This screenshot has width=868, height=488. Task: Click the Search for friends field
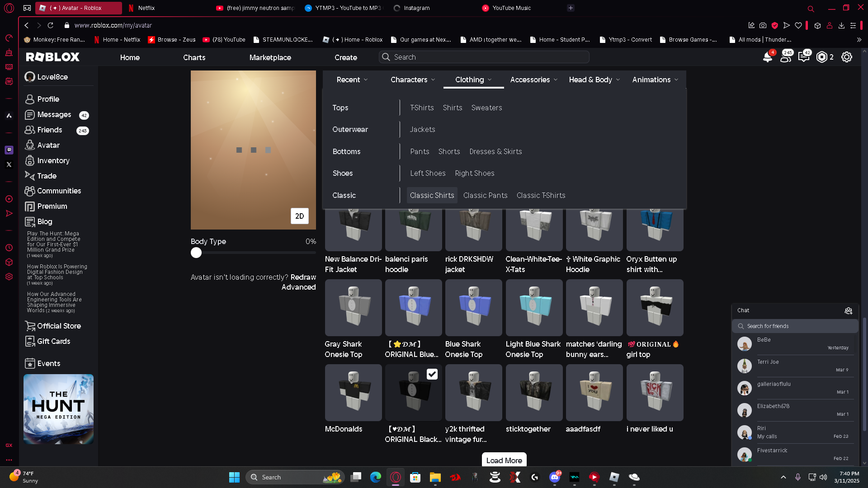pyautogui.click(x=796, y=326)
